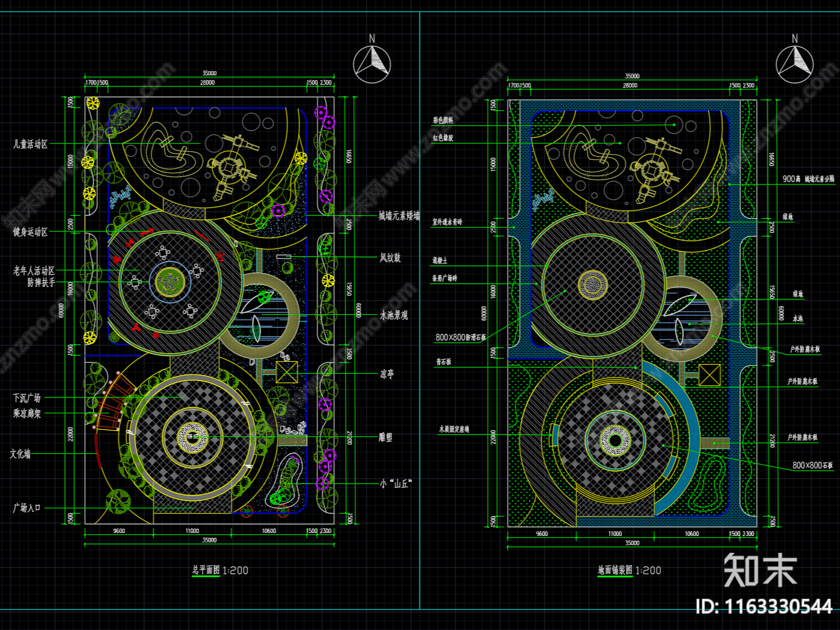The height and width of the screenshot is (630, 840).
Task: Click the 防撑扶手 annotation
Action: point(41,282)
